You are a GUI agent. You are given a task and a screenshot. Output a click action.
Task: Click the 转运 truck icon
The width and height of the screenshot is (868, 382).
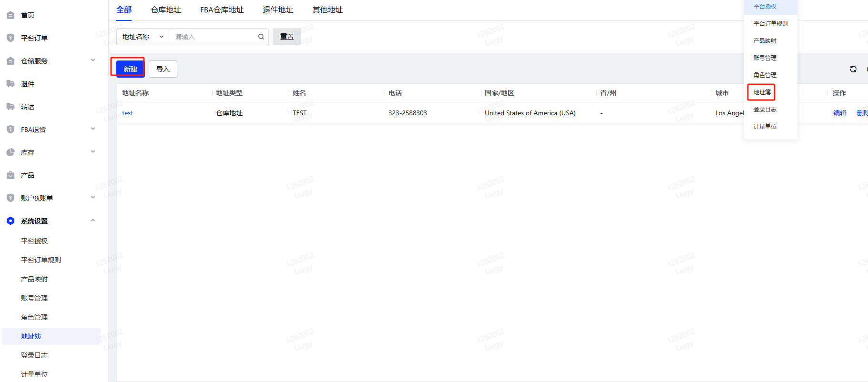pos(10,107)
